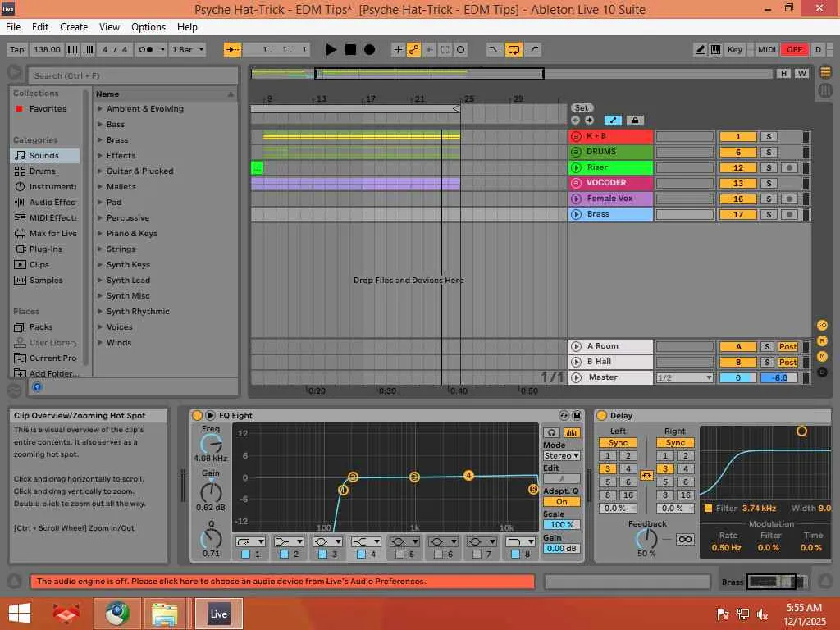The image size is (840, 630).
Task: Click the Stop button in transport
Action: 350,49
